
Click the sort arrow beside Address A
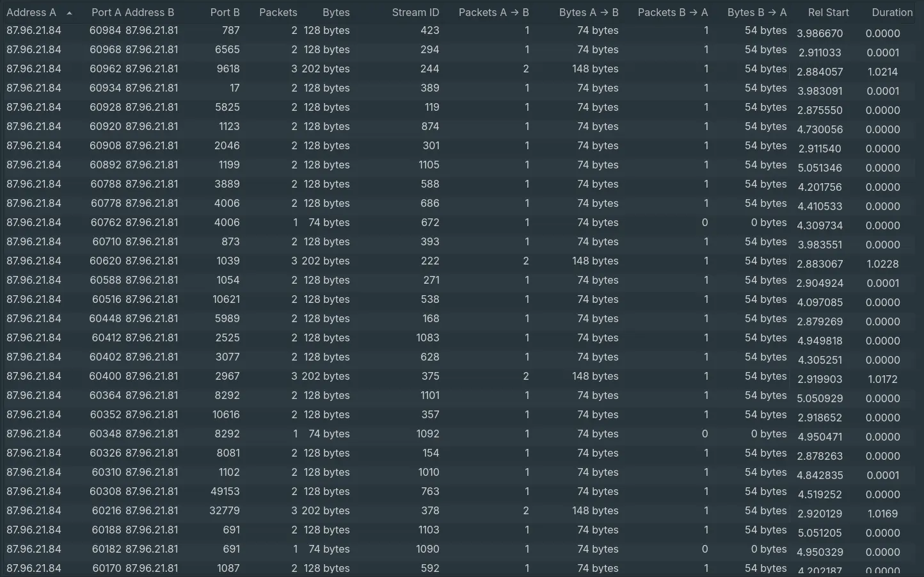coord(69,13)
